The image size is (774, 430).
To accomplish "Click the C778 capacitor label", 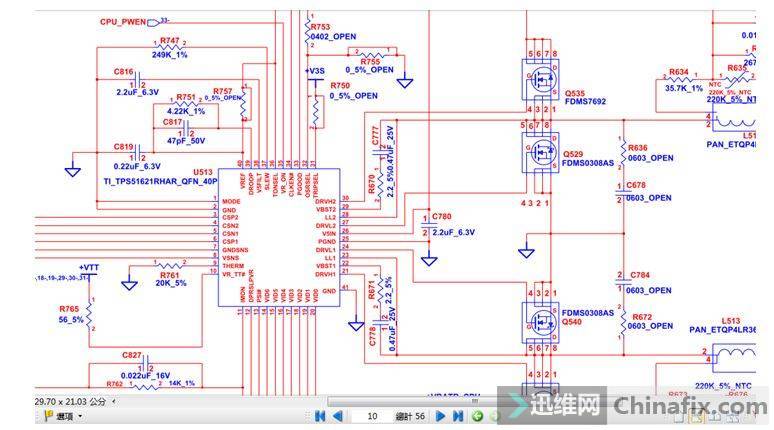I will (x=372, y=337).
